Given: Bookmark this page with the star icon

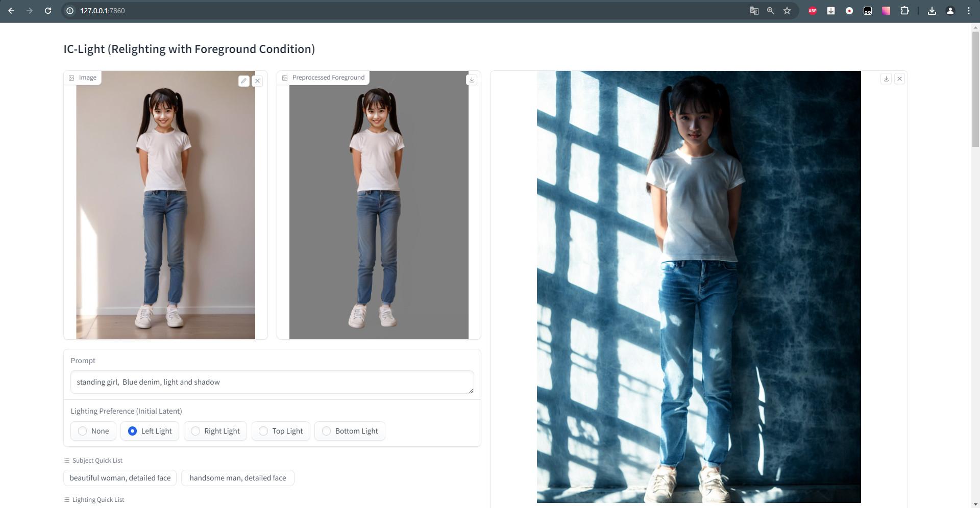Looking at the screenshot, I should pos(787,11).
